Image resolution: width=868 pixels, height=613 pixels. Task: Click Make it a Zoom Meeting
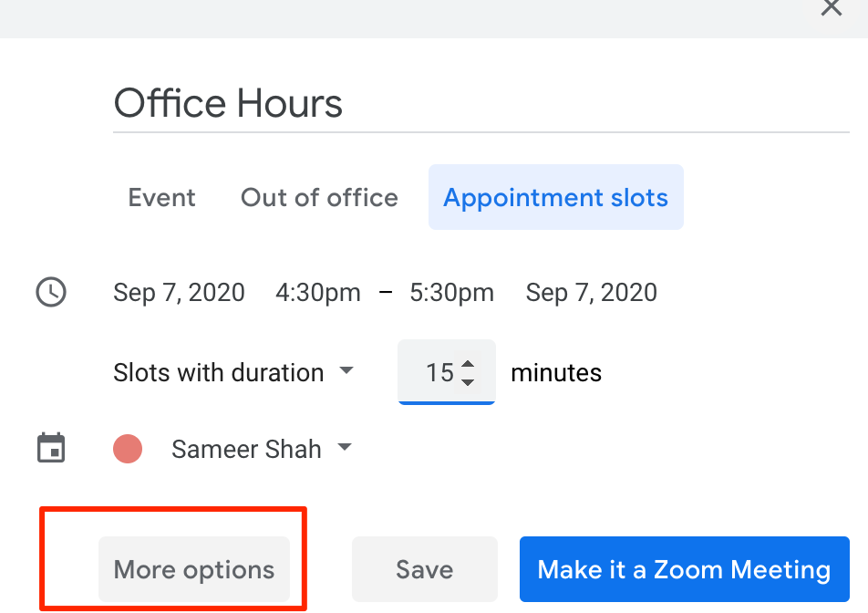(x=684, y=570)
